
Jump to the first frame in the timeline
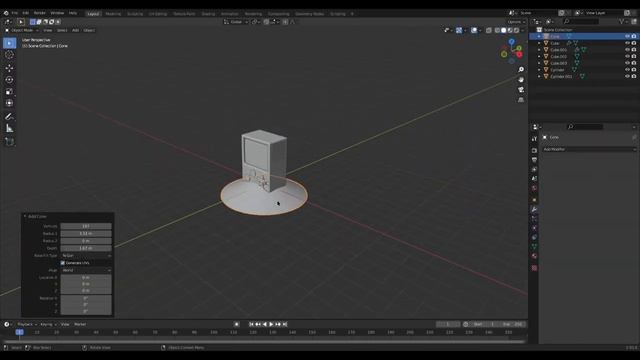point(251,324)
